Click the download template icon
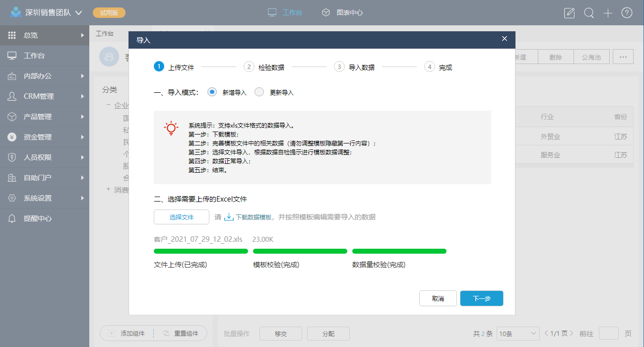Viewport: 644px width, 347px height. click(x=229, y=217)
